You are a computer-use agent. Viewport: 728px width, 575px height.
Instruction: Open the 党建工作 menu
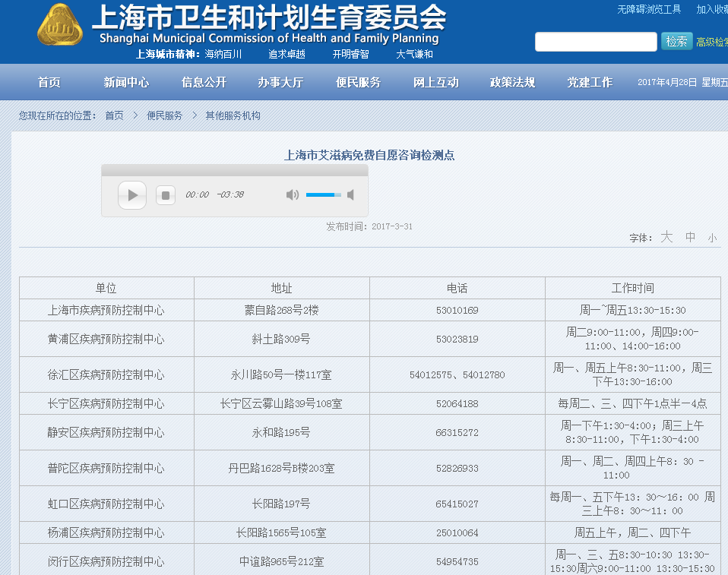590,82
